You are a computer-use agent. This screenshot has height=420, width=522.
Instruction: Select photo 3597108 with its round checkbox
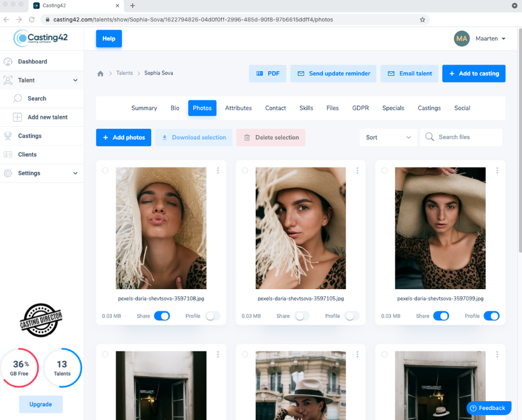click(105, 171)
